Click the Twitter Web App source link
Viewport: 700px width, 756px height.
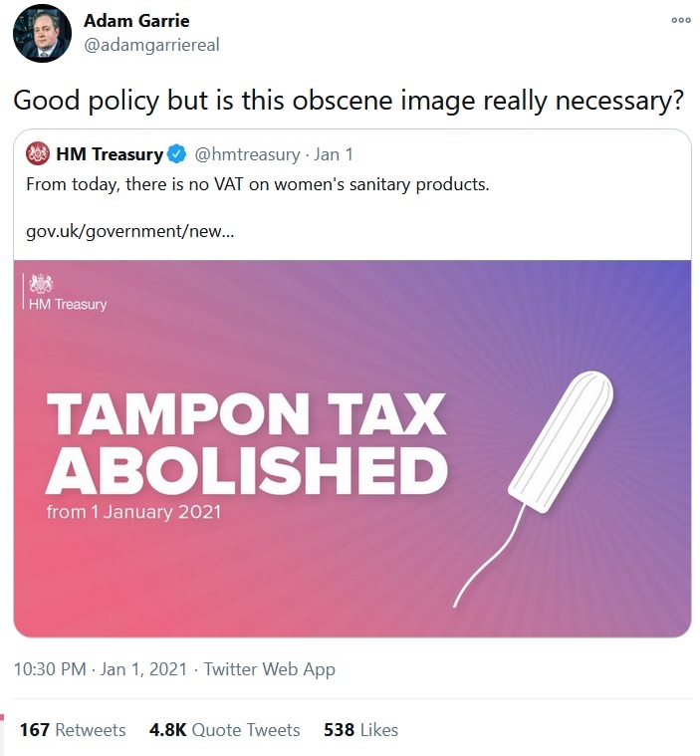pos(269,669)
